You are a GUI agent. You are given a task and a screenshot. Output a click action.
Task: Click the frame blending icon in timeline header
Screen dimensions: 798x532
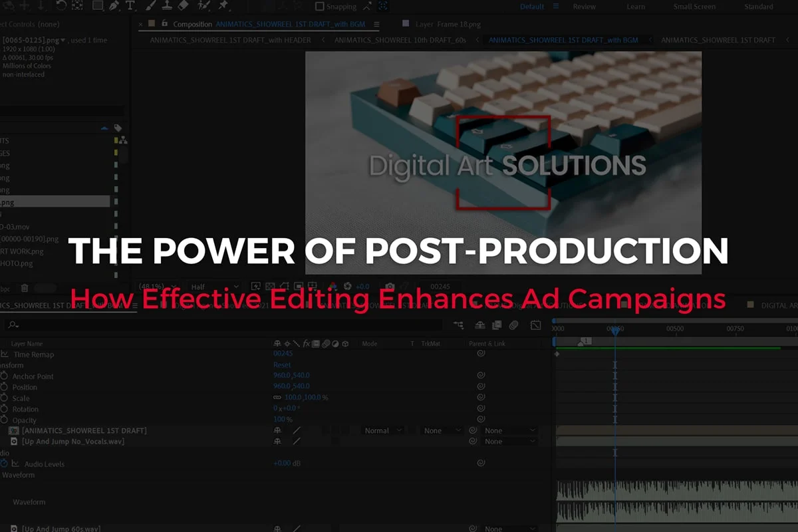497,325
